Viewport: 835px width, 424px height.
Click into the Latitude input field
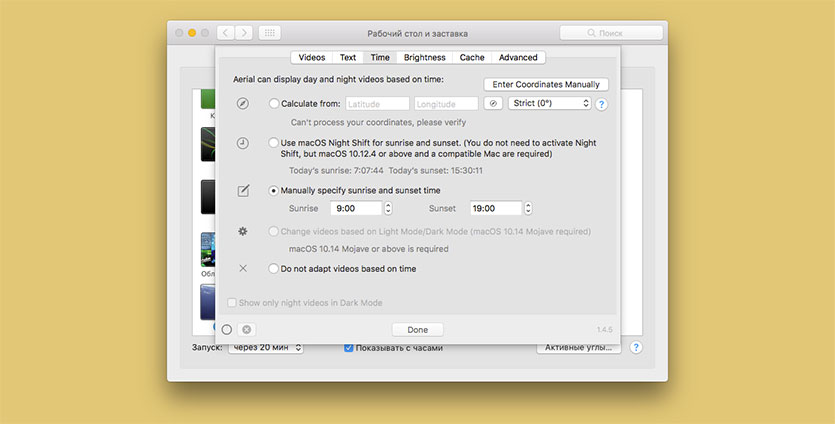pyautogui.click(x=377, y=104)
